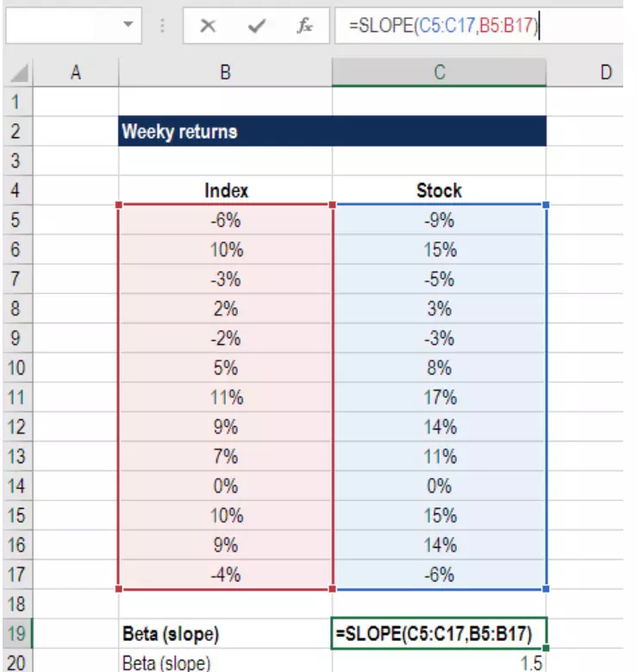This screenshot has width=637, height=672.
Task: Select Stock cell -9% in row 5
Action: click(439, 220)
